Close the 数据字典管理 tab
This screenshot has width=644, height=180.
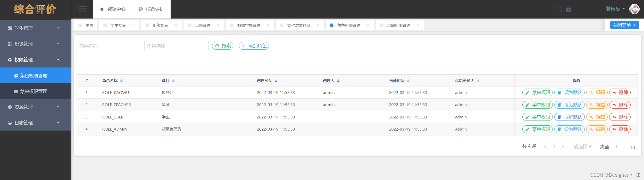tap(268, 25)
